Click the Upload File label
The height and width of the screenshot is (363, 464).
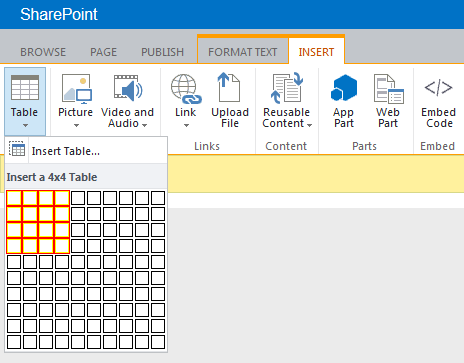pos(230,118)
